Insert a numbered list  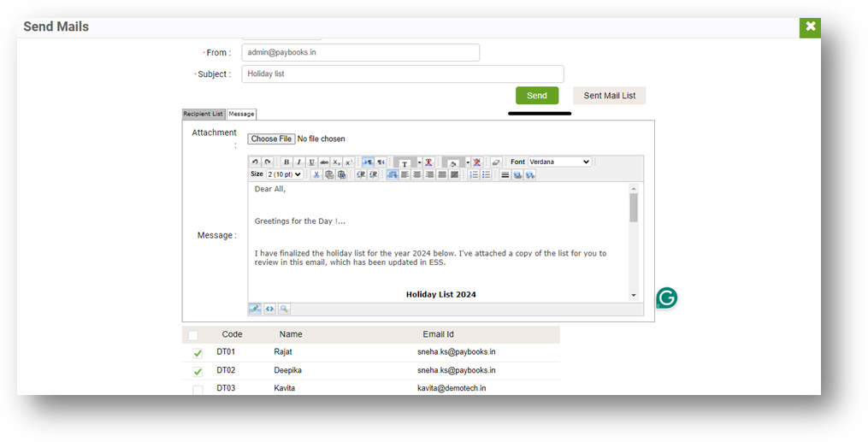tap(474, 174)
